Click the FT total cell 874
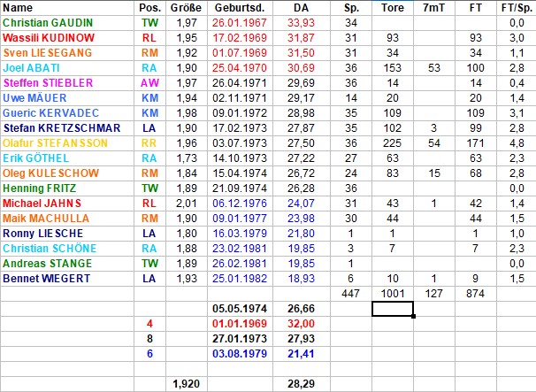The height and width of the screenshot is (392, 536). coord(475,293)
